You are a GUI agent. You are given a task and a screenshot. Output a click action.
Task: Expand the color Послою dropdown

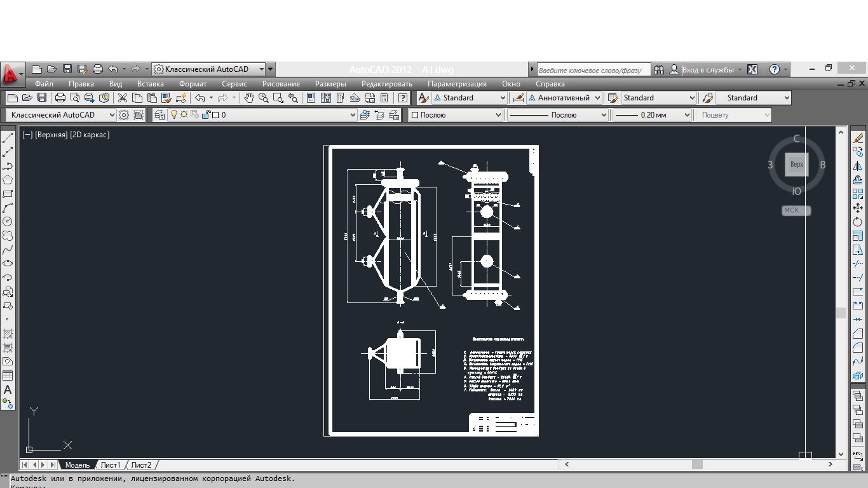(456, 115)
